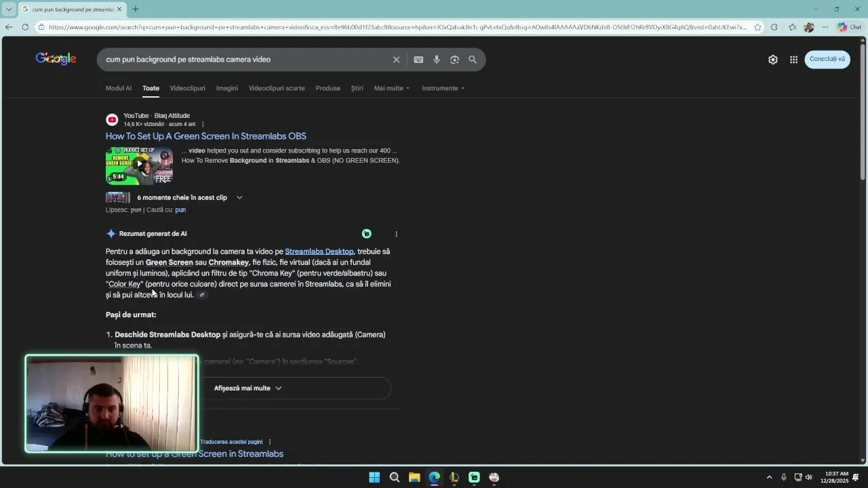
Task: View site information lock icon
Action: point(41,27)
